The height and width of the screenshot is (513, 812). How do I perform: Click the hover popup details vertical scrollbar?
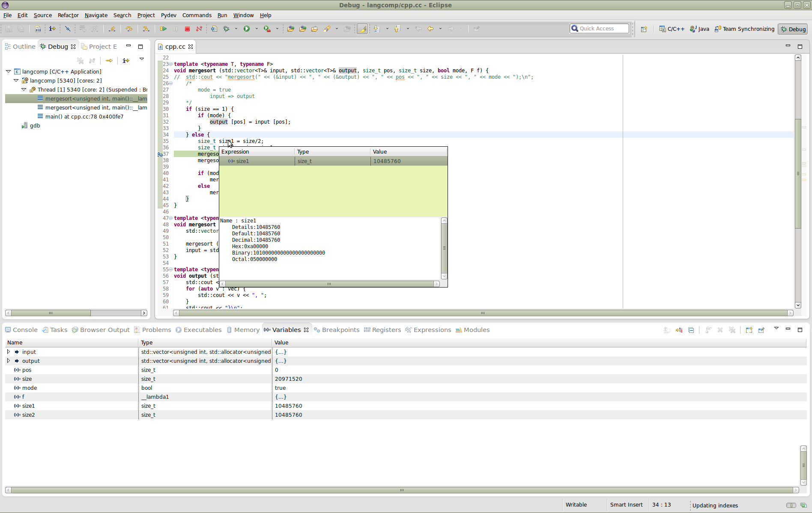pyautogui.click(x=444, y=248)
